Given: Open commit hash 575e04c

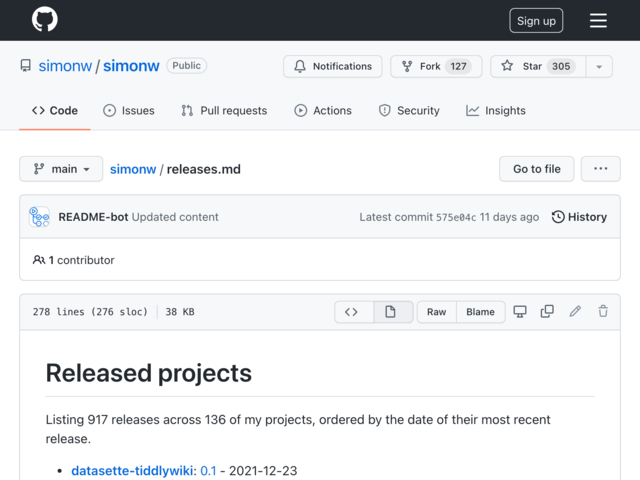Looking at the screenshot, I should 456,217.
